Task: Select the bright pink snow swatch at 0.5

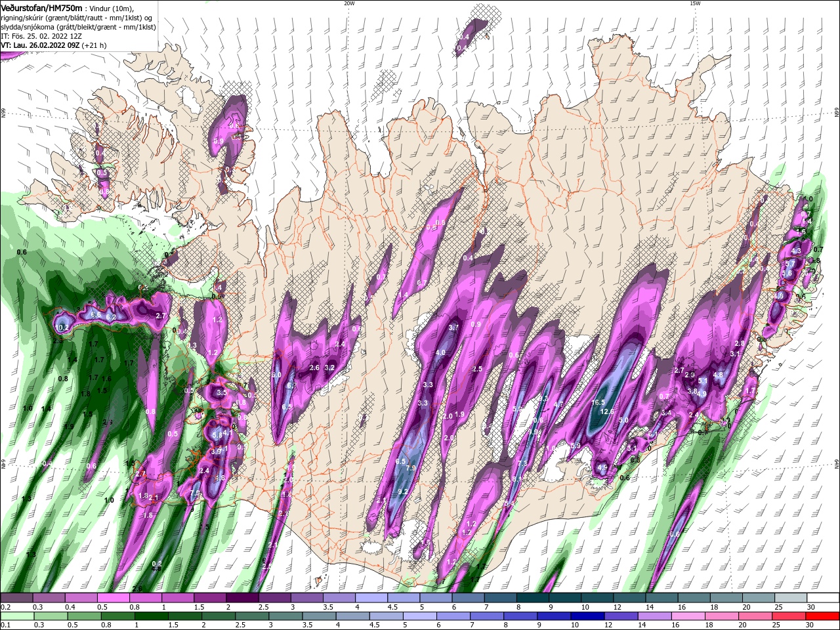Action: pos(113,598)
